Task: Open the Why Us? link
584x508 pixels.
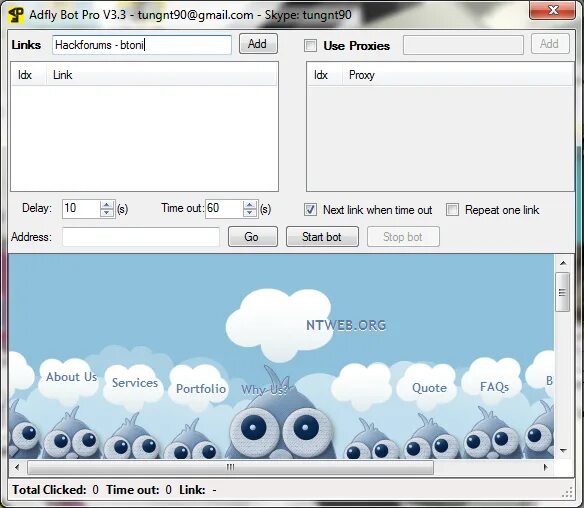Action: pyautogui.click(x=264, y=390)
